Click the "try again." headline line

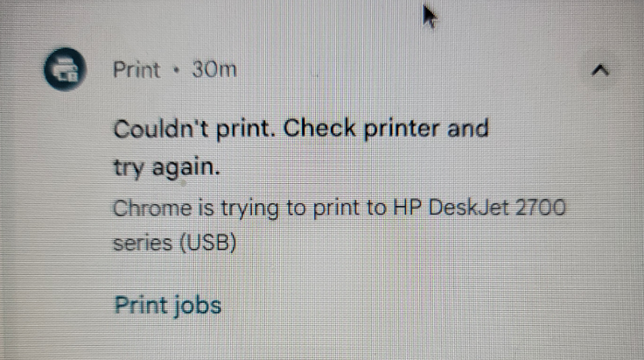pyautogui.click(x=167, y=168)
